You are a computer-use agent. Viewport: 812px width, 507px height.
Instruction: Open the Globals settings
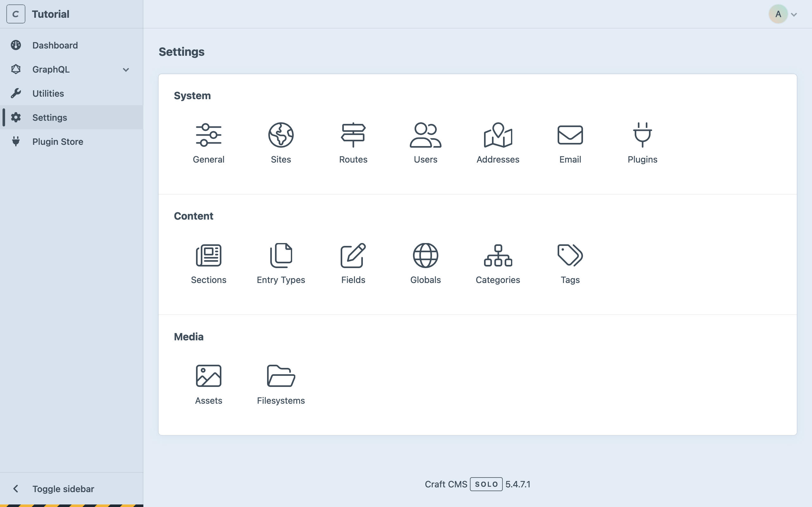[425, 264]
